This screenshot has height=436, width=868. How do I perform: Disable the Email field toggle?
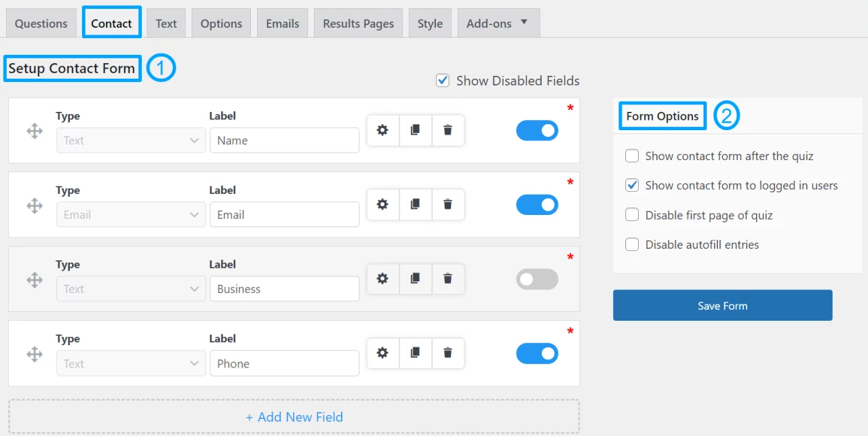click(537, 205)
